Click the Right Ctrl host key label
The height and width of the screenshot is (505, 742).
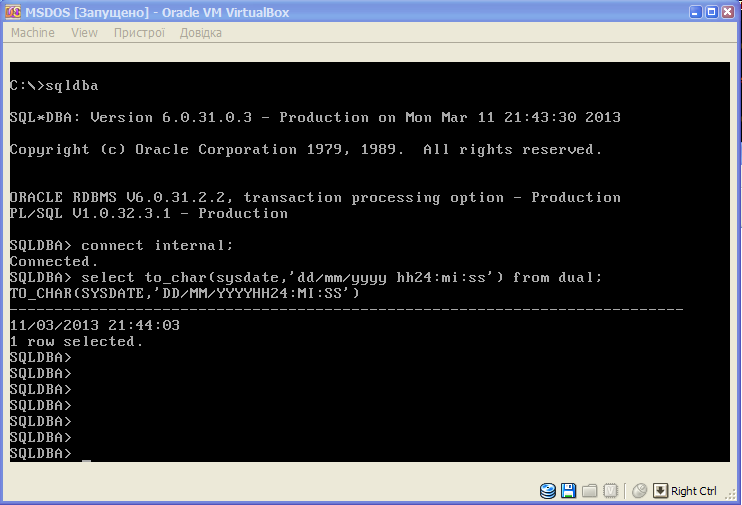[693, 491]
